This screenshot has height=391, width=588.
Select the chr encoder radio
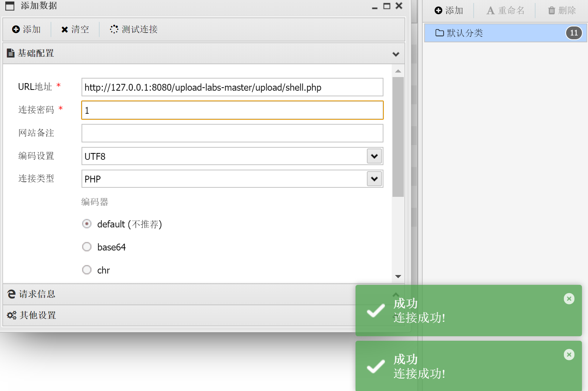(87, 270)
